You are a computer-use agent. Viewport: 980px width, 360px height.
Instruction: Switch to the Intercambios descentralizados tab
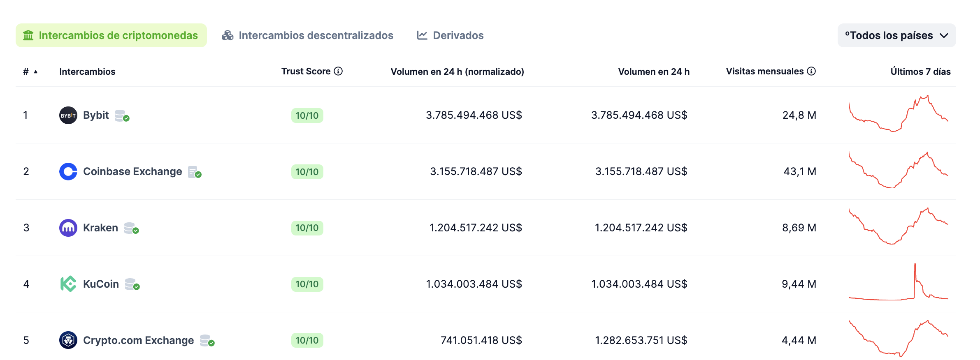(x=307, y=35)
